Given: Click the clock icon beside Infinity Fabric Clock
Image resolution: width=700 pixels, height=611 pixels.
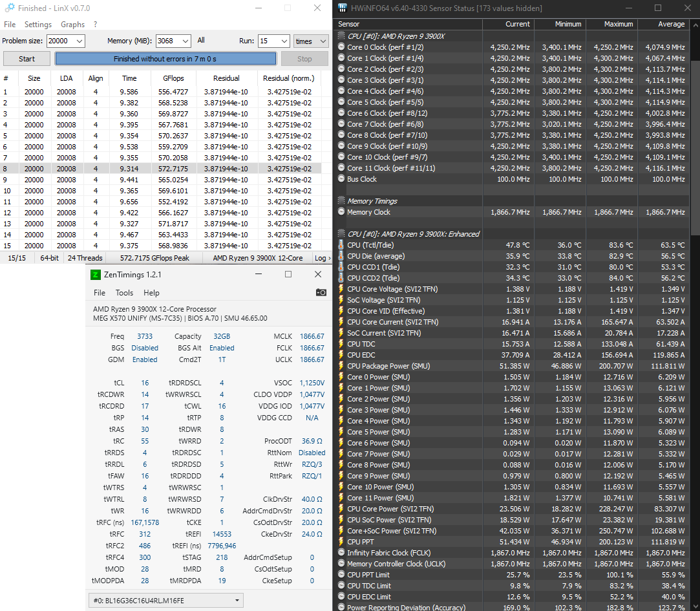Looking at the screenshot, I should tap(341, 553).
